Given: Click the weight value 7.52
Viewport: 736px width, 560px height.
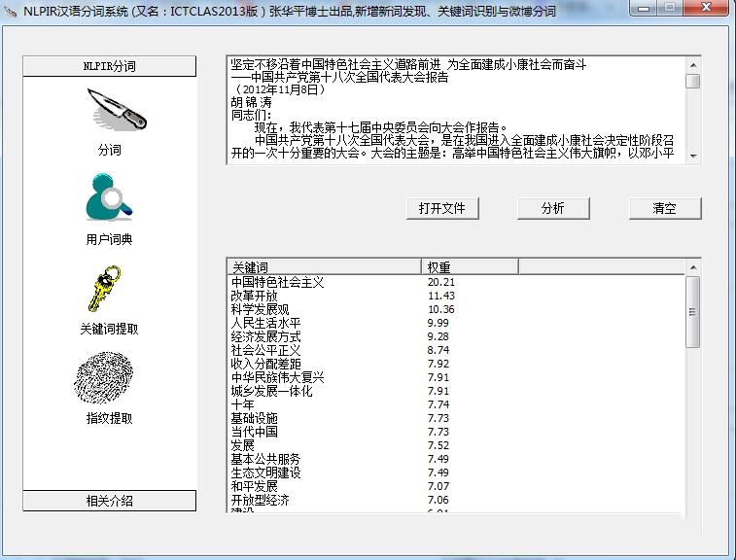Looking at the screenshot, I should click(x=438, y=445).
